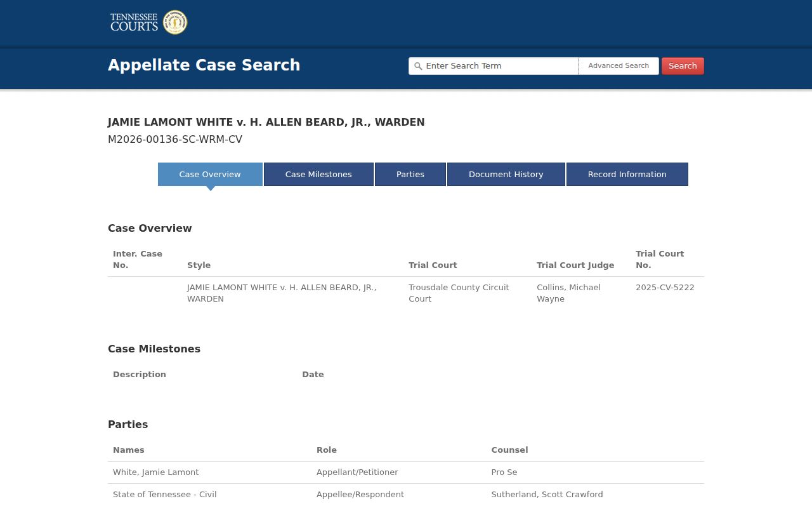Image resolution: width=812 pixels, height=508 pixels.
Task: Click the Inter. Case No. column header
Action: [138, 260]
